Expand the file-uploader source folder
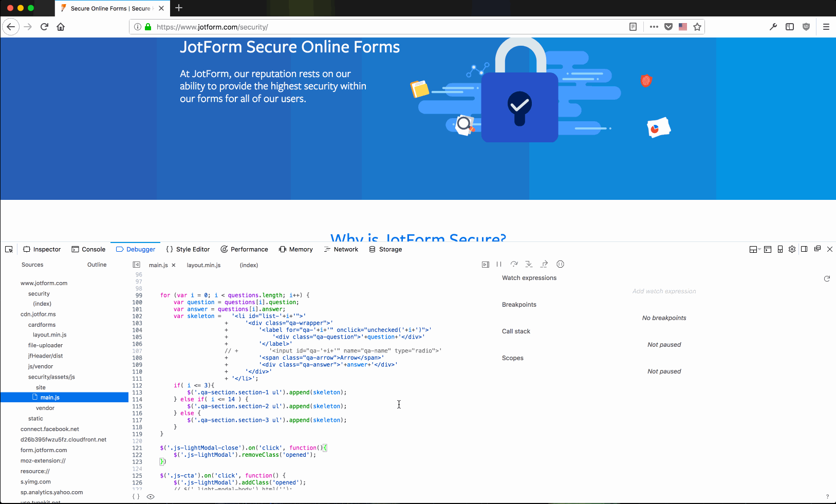The width and height of the screenshot is (836, 504). pos(45,346)
